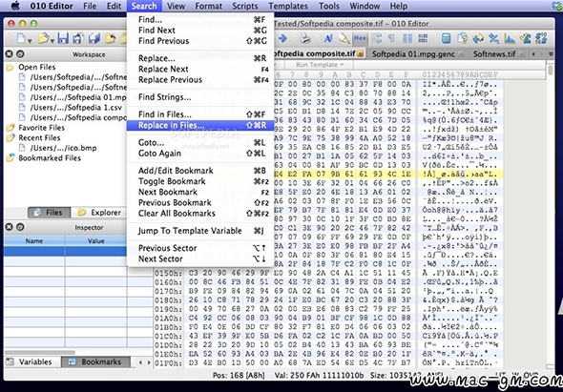
Task: Click the Save All toolbar icon
Action: (x=94, y=38)
